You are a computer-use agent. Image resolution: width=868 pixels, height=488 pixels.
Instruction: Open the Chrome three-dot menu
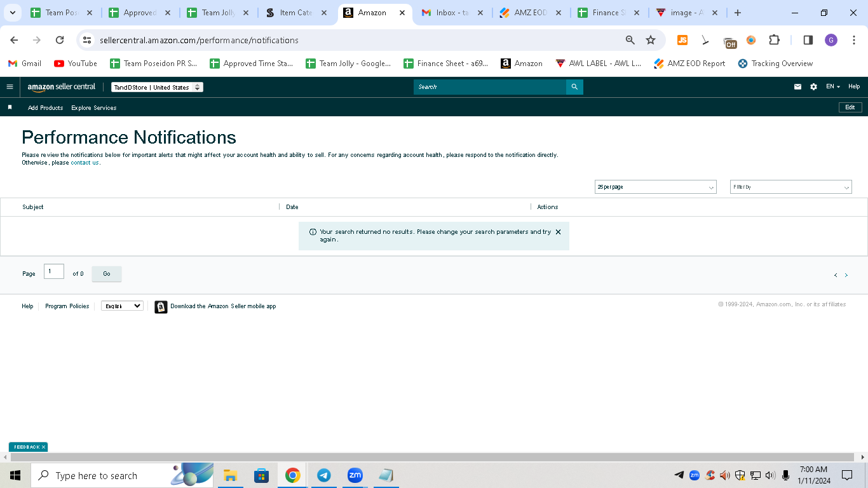click(x=854, y=40)
